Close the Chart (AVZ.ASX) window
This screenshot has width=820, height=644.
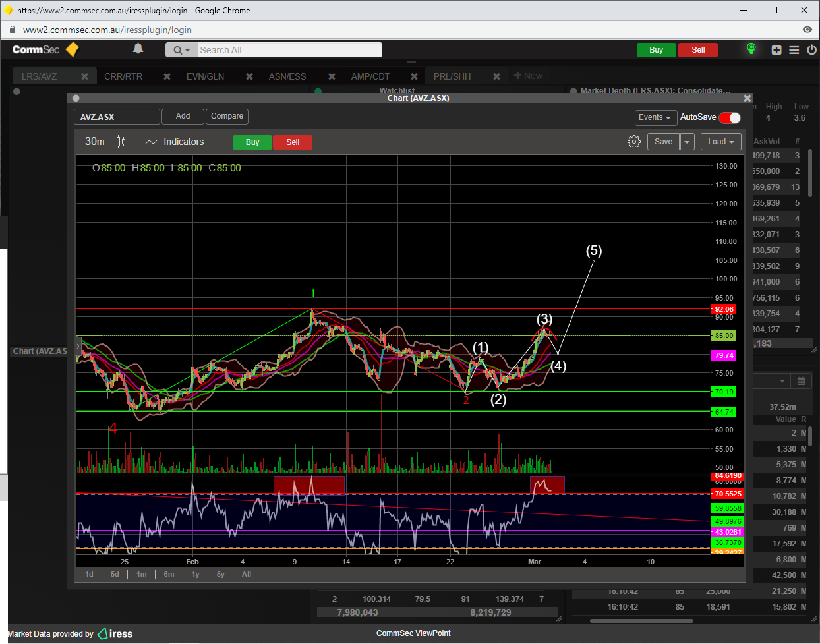tap(747, 98)
